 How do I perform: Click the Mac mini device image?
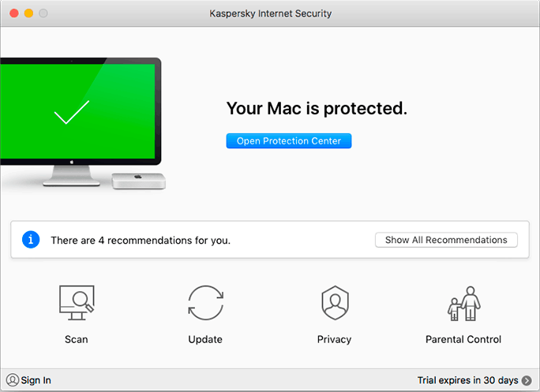138,181
